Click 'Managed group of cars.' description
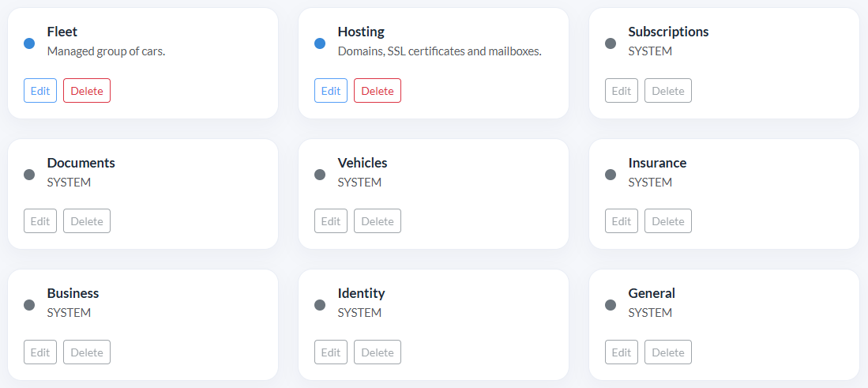Screen dimensions: 868x388 [x=107, y=51]
